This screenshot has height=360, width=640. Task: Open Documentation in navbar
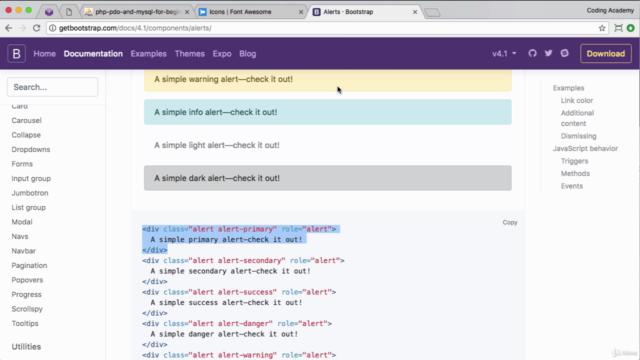93,53
